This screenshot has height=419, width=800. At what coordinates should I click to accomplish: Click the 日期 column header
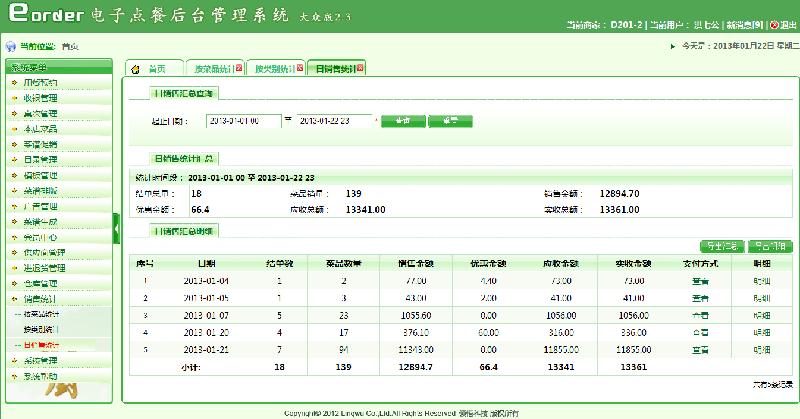tap(206, 264)
